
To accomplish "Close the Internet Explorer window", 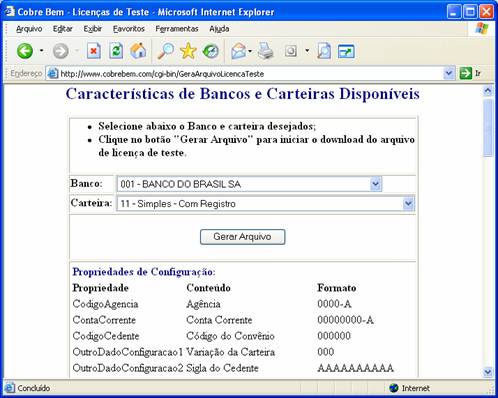I will pos(486,12).
